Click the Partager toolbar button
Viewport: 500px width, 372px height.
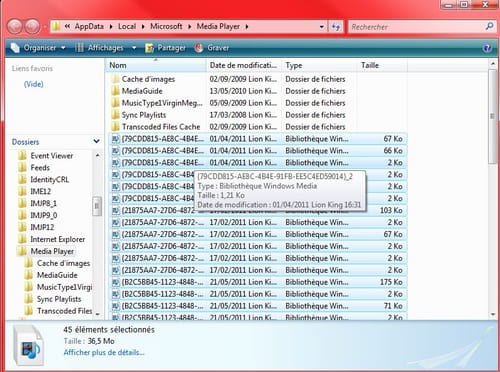point(165,48)
